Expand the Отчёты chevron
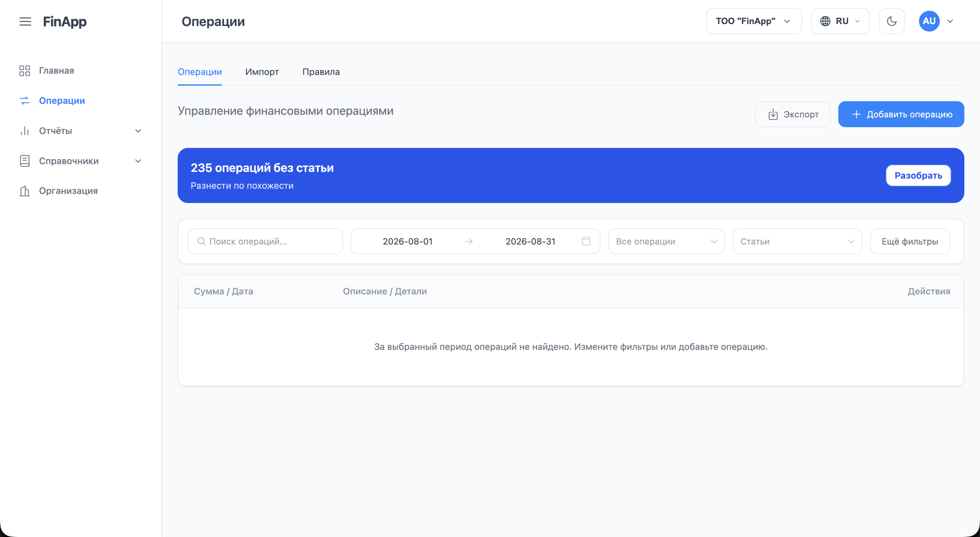 (138, 131)
